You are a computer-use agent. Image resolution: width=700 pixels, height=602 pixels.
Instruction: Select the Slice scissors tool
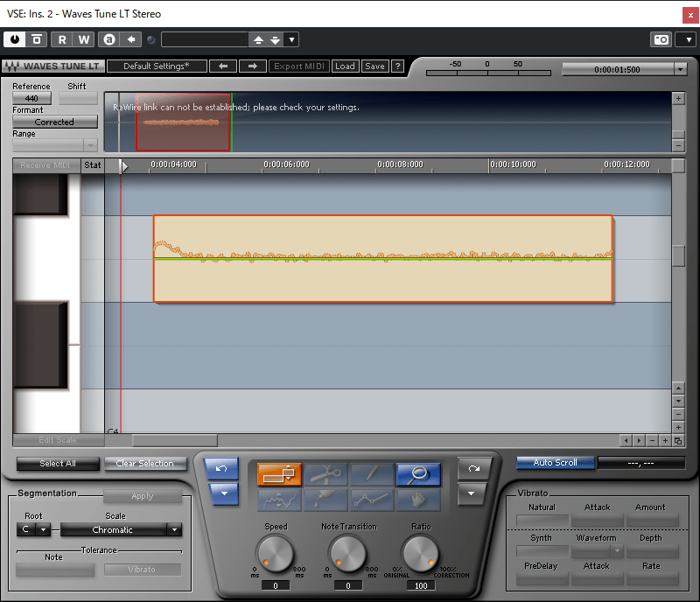pyautogui.click(x=325, y=474)
